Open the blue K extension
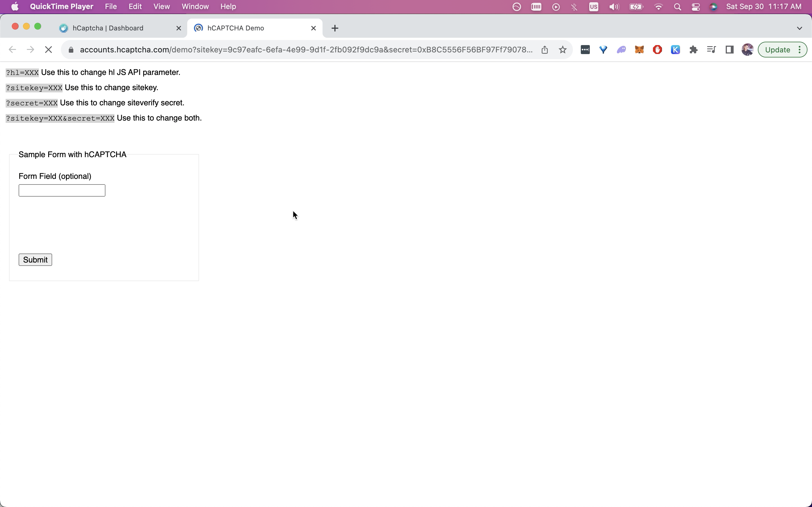Image resolution: width=812 pixels, height=507 pixels. coord(675,50)
